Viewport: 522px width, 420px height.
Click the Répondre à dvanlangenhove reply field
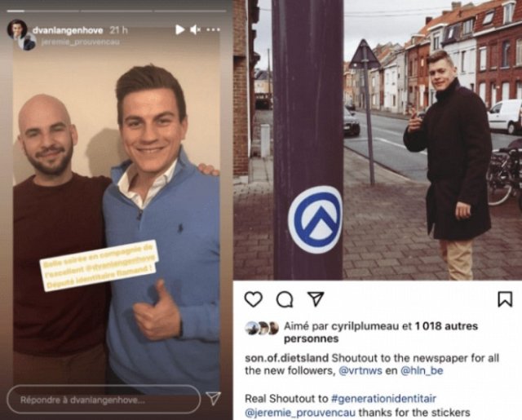coord(104,400)
